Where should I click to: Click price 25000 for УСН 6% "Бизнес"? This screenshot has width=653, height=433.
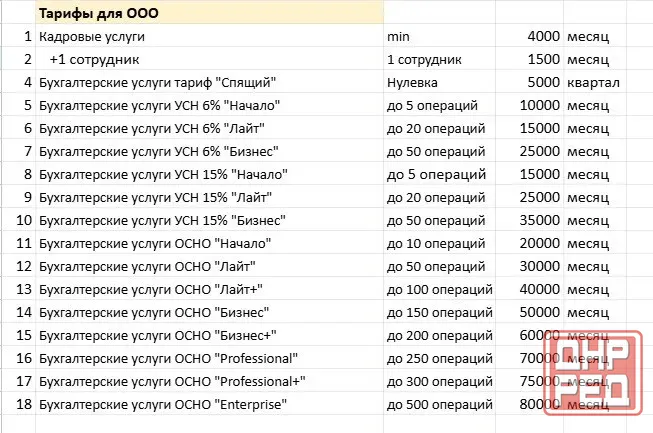529,151
